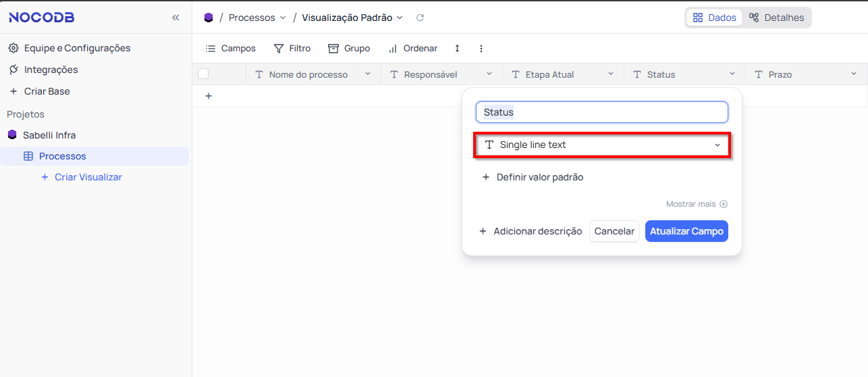Click the NocoDB logo
The width and height of the screenshot is (868, 377).
coord(42,18)
